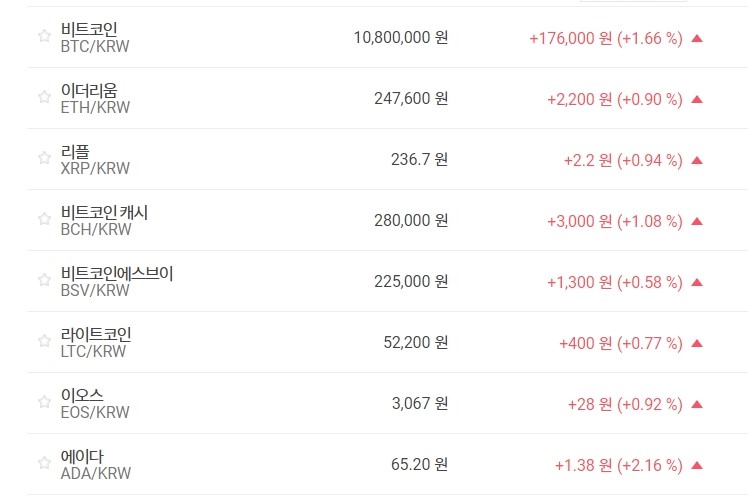
Task: Click the star icon beside ADA/KRW
Action: [x=44, y=463]
